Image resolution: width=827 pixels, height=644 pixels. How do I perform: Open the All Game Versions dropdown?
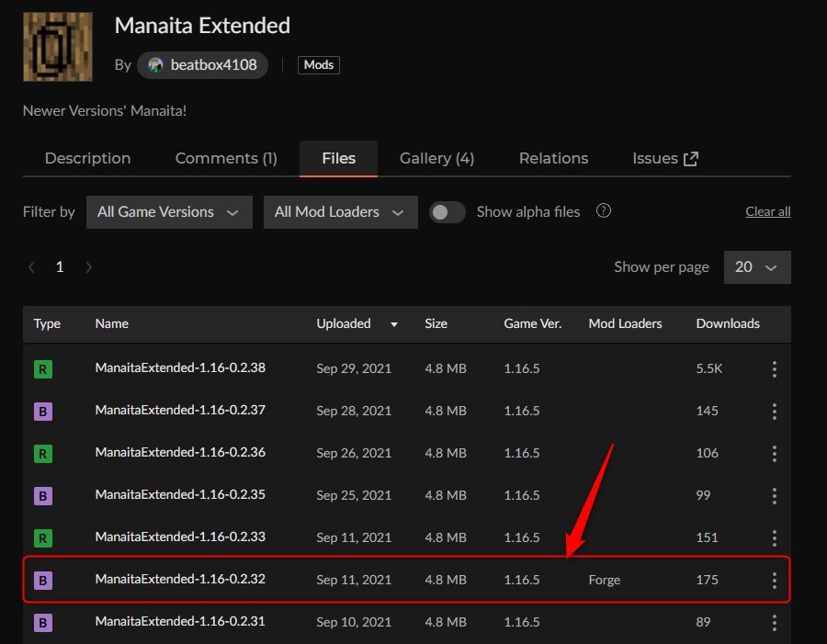point(169,212)
